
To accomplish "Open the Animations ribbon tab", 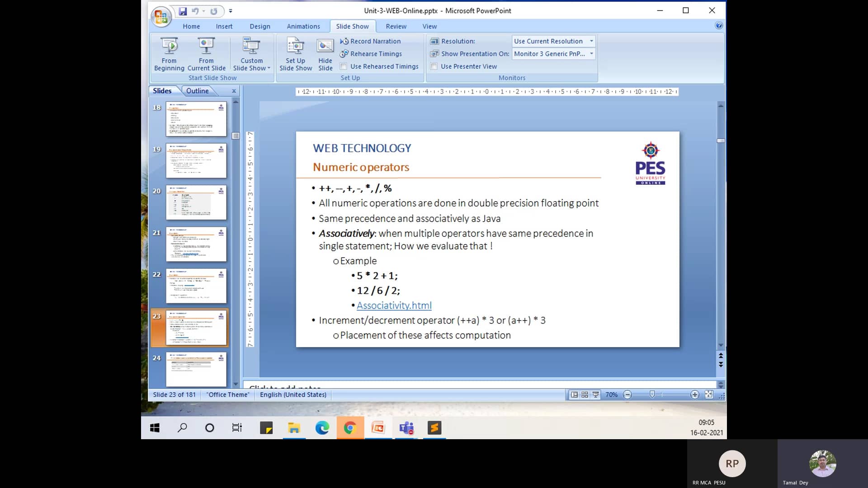I will pos(303,26).
